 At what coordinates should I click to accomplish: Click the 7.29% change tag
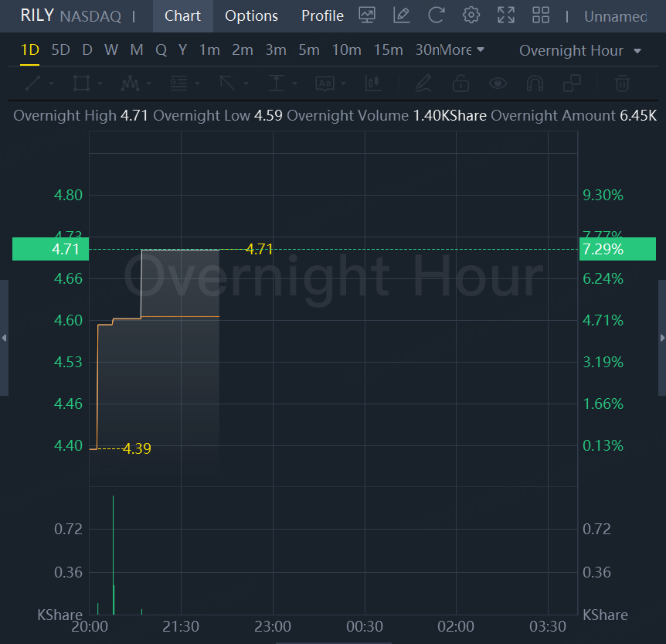point(617,249)
